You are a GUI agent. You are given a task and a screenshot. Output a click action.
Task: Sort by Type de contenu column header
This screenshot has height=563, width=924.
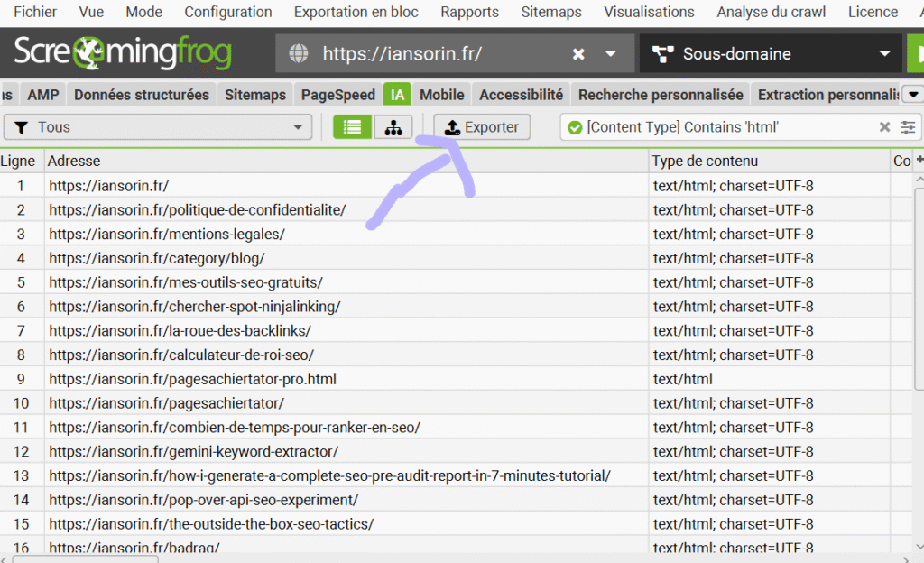click(706, 161)
